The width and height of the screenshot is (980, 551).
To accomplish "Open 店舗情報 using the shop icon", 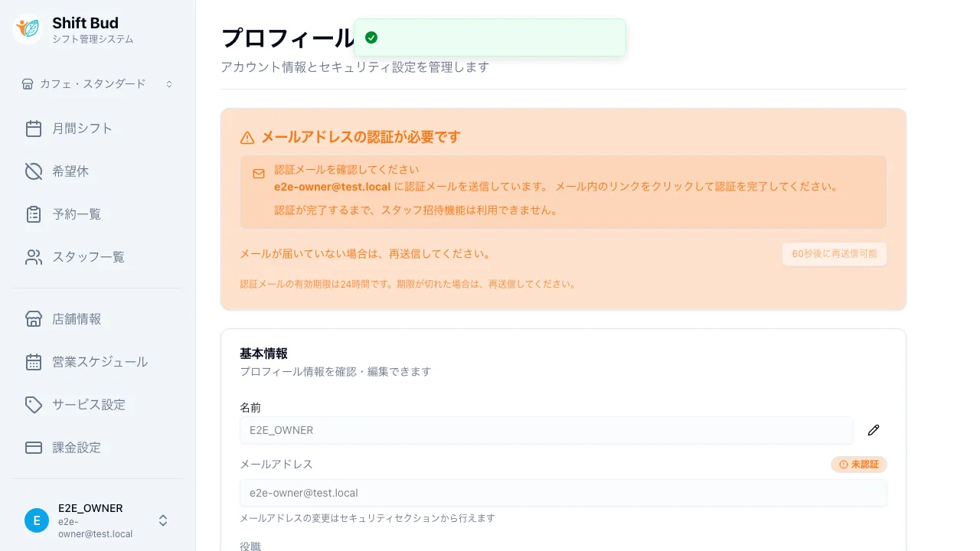I will [x=34, y=318].
